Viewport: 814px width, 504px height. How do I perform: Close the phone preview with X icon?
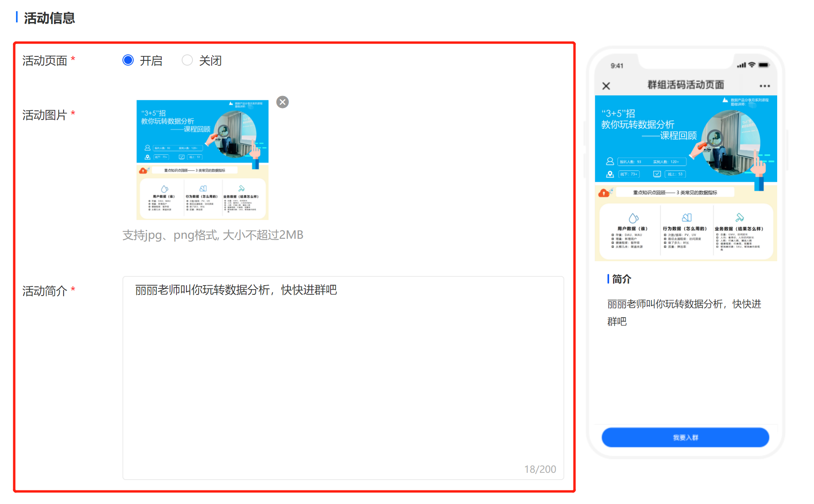point(606,86)
